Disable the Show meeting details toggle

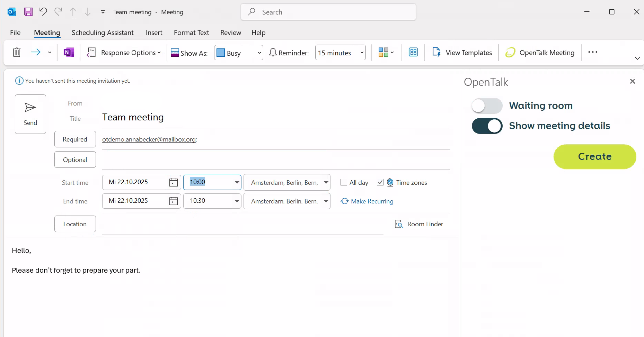(x=487, y=126)
